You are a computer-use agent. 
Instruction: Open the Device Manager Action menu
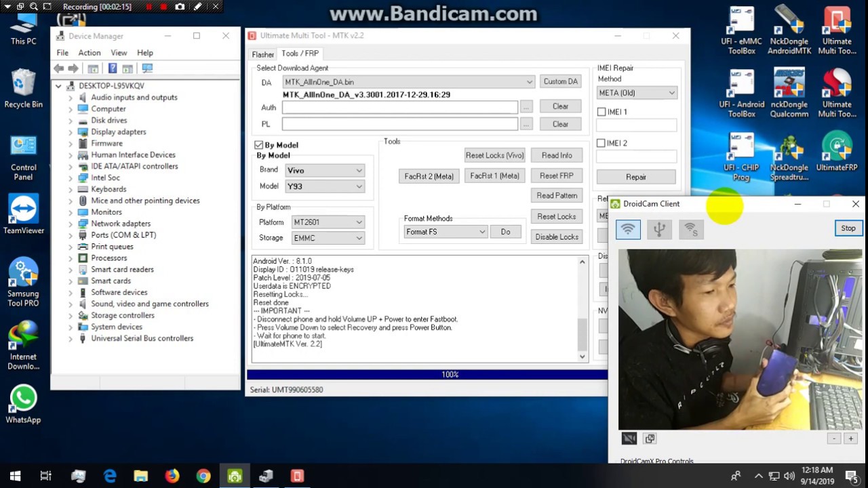(90, 52)
